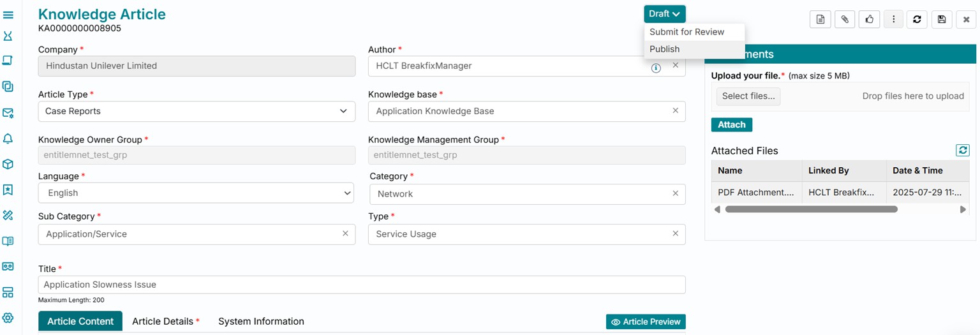Click into the Title input field

361,285
